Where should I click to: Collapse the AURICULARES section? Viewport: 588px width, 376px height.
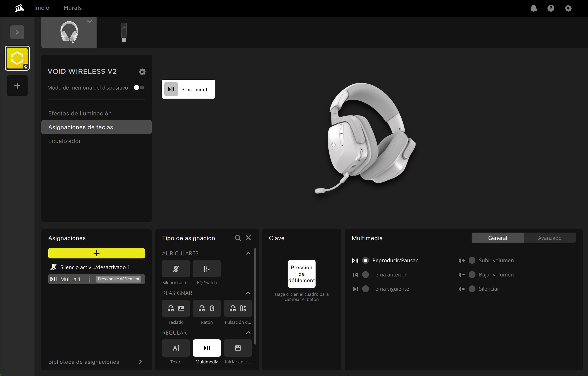248,253
